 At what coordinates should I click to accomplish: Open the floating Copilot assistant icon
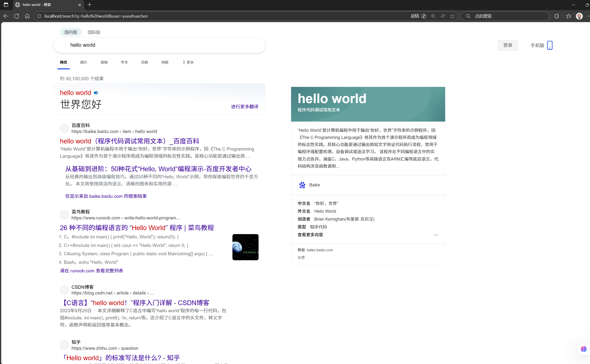[584, 349]
